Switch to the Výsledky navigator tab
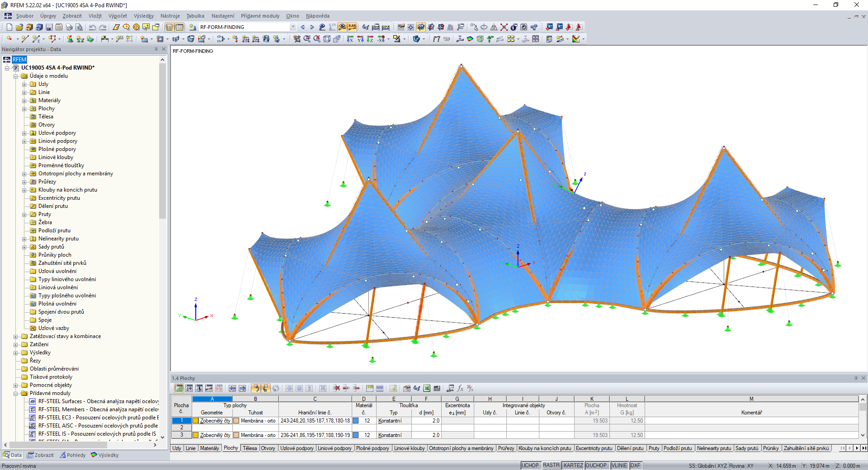This screenshot has height=470, width=868. (104, 455)
